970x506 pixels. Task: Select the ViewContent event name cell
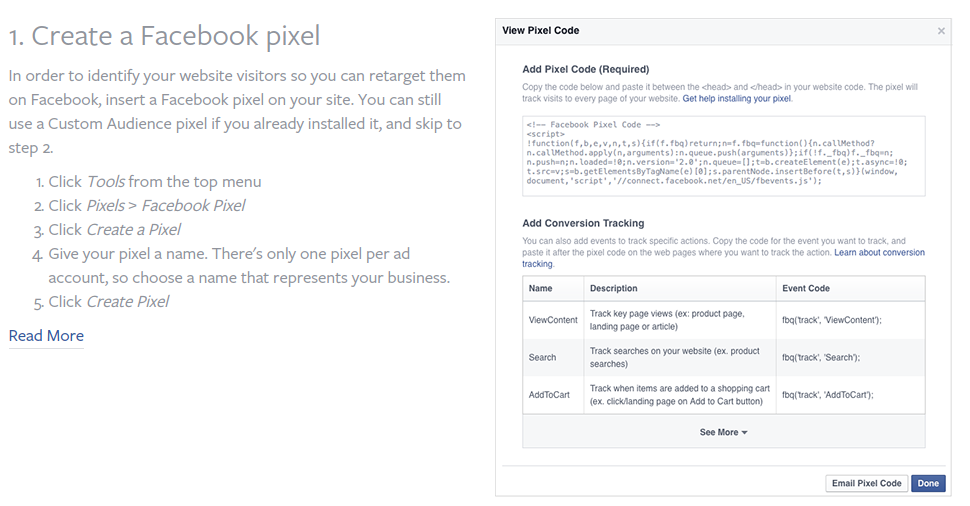point(553,320)
